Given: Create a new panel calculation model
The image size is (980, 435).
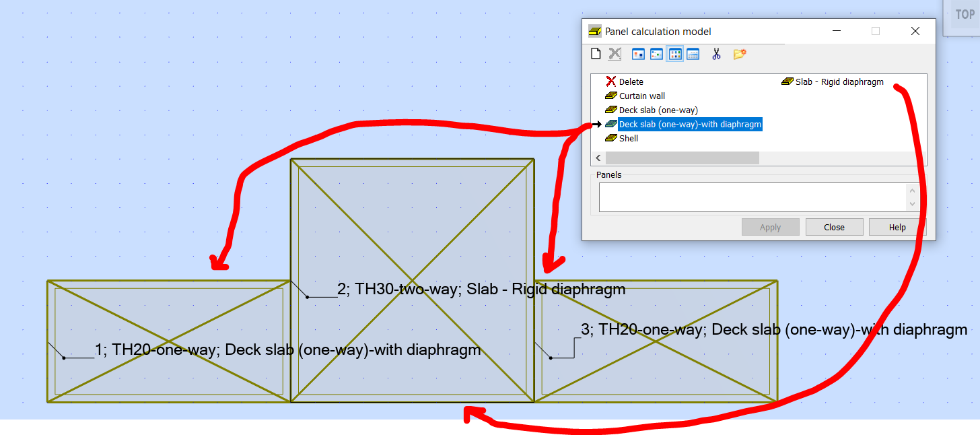Looking at the screenshot, I should (596, 53).
